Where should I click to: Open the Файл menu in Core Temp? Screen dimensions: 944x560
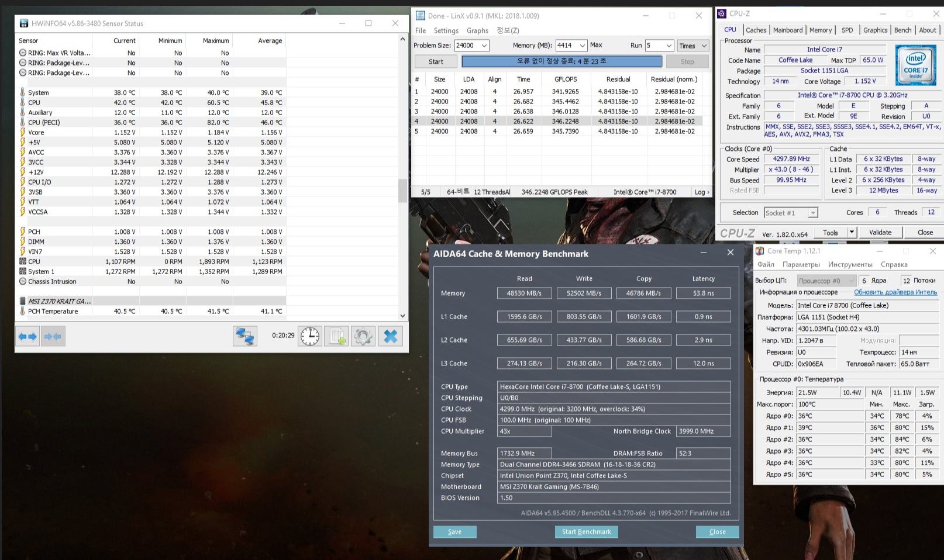coord(766,264)
